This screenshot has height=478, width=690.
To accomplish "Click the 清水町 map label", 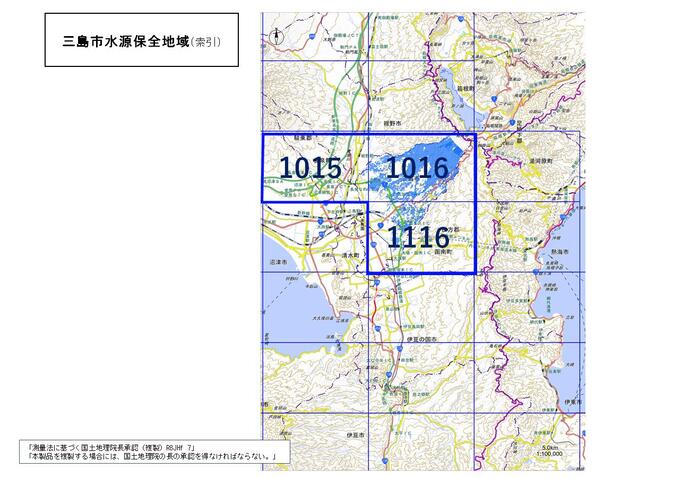I will [351, 255].
